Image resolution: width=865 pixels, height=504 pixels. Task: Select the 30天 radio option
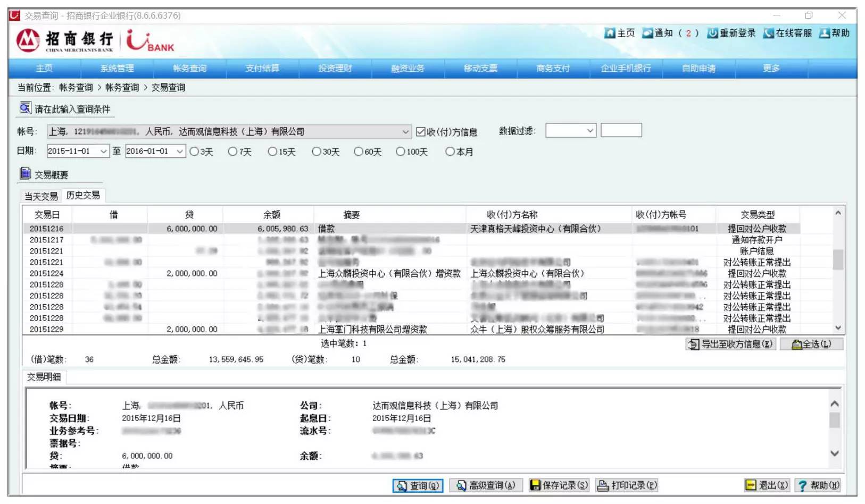pyautogui.click(x=317, y=152)
